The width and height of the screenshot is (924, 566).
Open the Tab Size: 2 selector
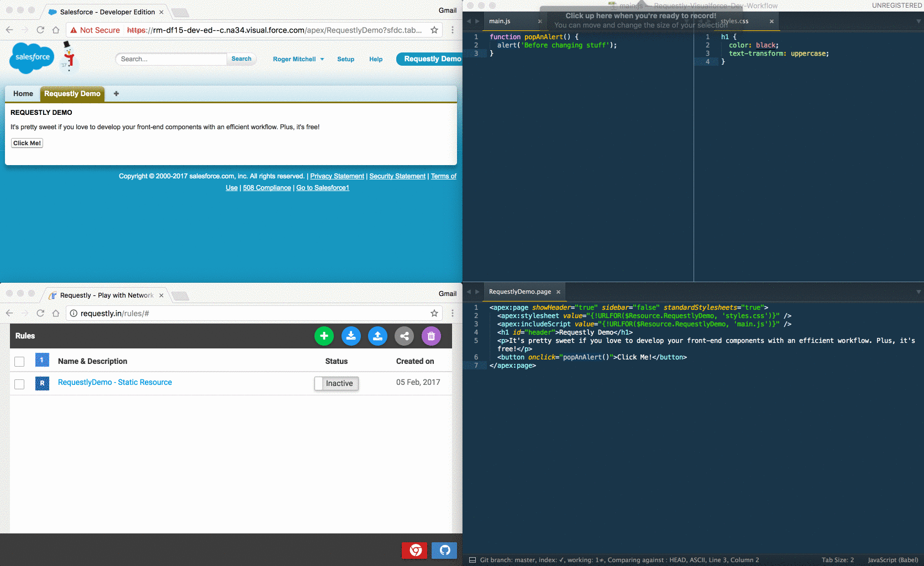(x=837, y=560)
